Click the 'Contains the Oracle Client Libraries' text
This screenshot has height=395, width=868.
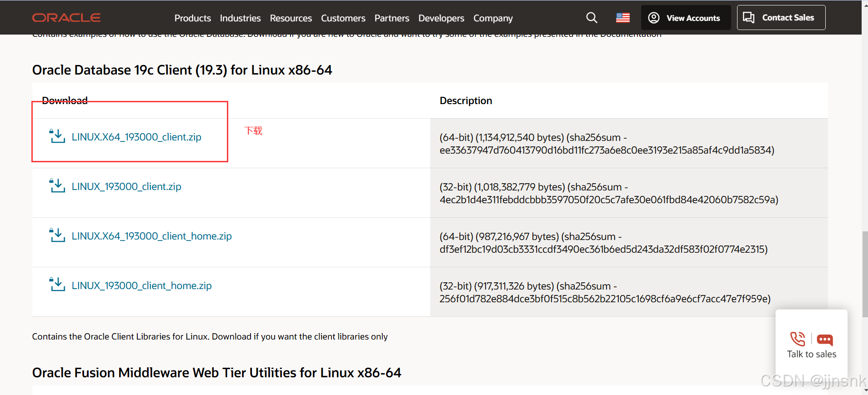click(x=210, y=336)
